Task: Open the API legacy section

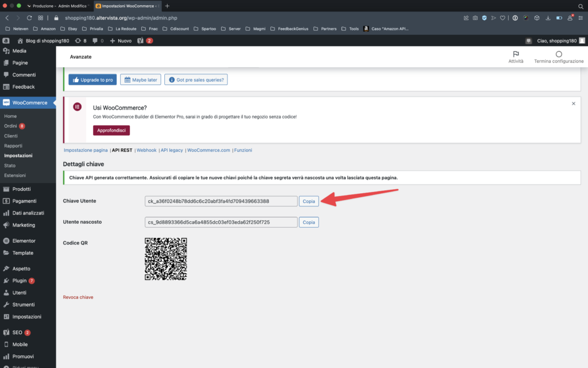Action: pos(172,150)
